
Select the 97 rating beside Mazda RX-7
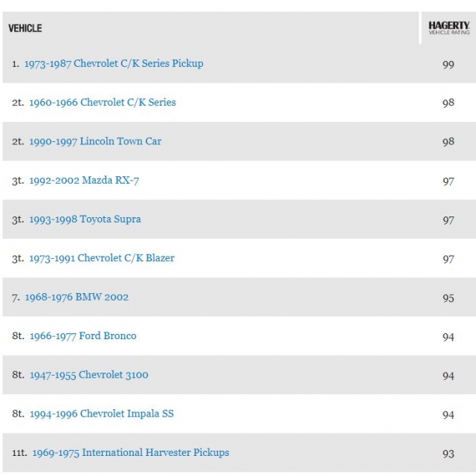(x=448, y=181)
